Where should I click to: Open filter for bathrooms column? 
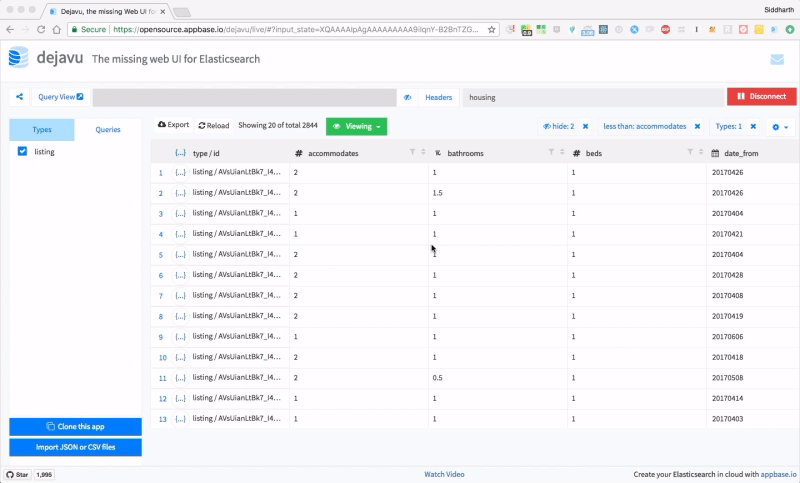tap(551, 152)
